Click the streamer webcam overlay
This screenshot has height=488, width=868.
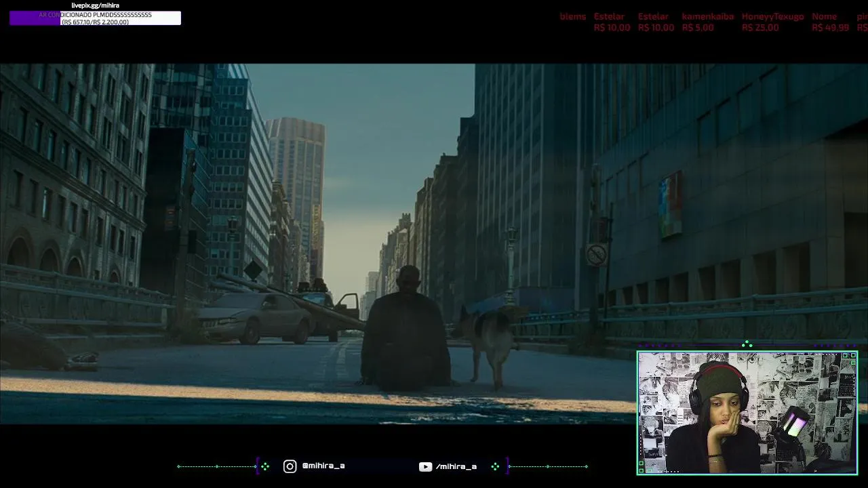(x=747, y=413)
